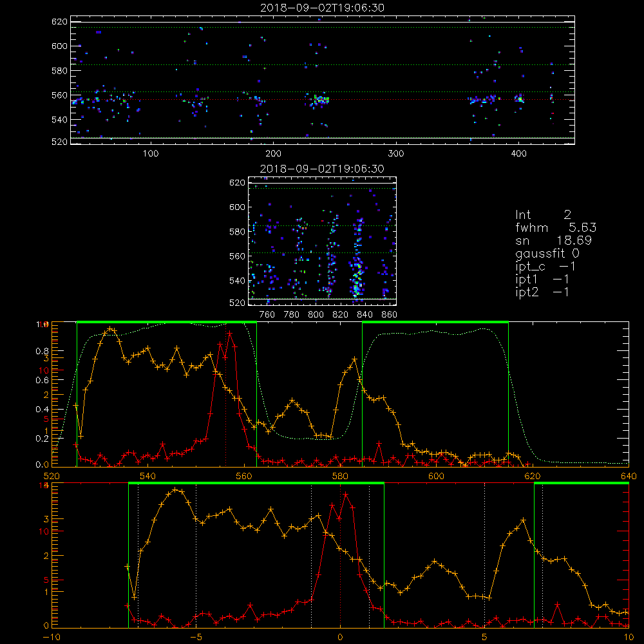The image size is (644, 644).
Task: Select the 'fwhm 5.63' readout line
Action: point(556,227)
